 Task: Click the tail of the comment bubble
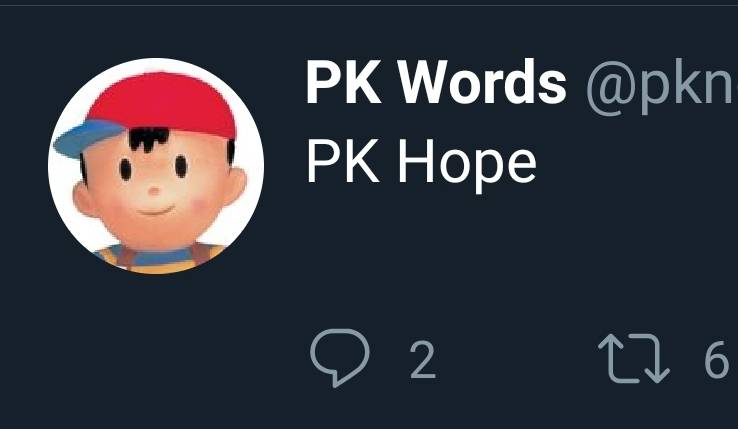click(x=337, y=379)
